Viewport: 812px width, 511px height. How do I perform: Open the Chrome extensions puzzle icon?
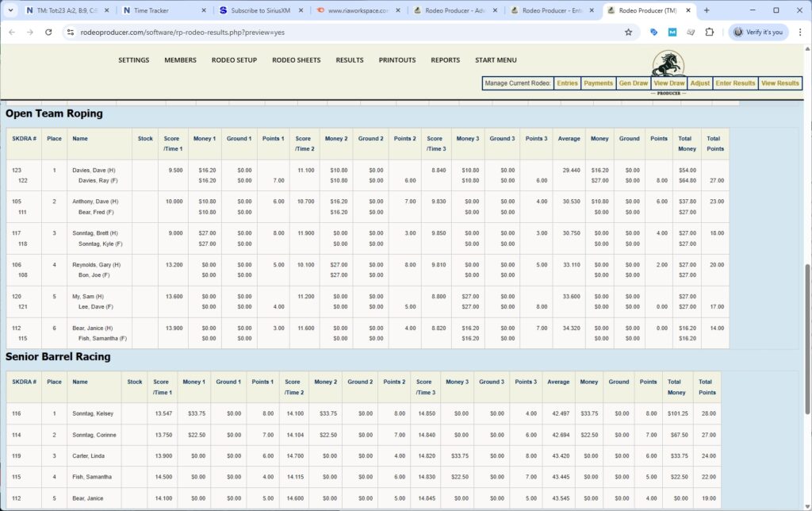(710, 32)
